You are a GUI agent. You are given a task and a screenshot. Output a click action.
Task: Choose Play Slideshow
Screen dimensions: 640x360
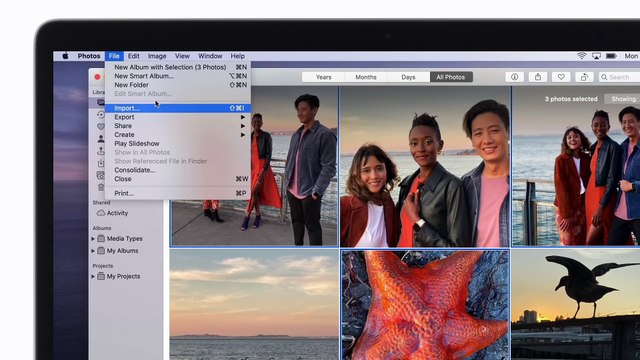(x=178, y=144)
